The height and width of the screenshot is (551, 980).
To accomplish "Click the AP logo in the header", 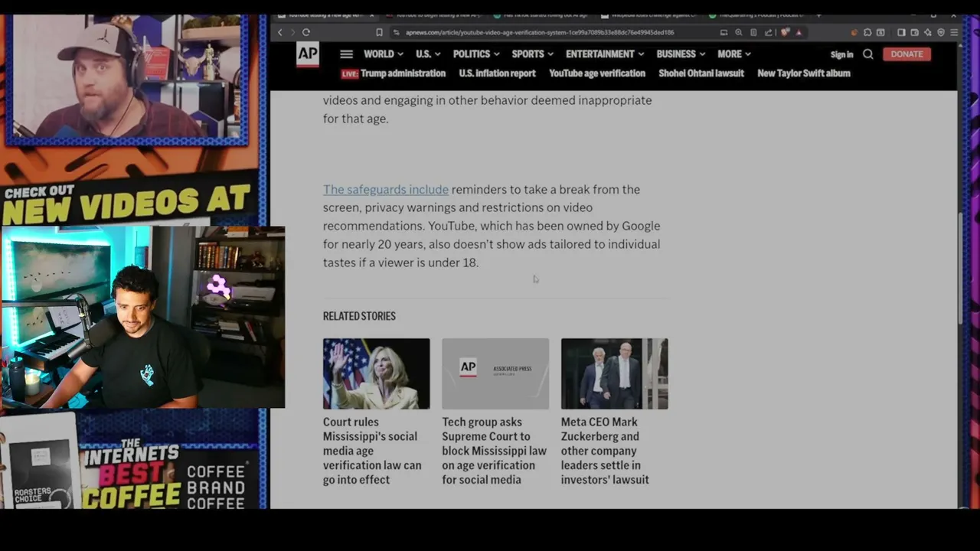I will (x=308, y=54).
